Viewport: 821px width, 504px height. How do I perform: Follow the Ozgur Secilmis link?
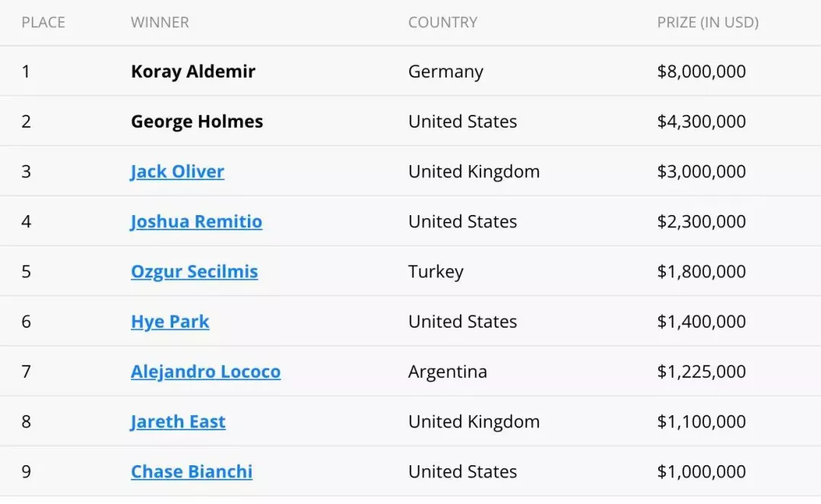tap(195, 271)
